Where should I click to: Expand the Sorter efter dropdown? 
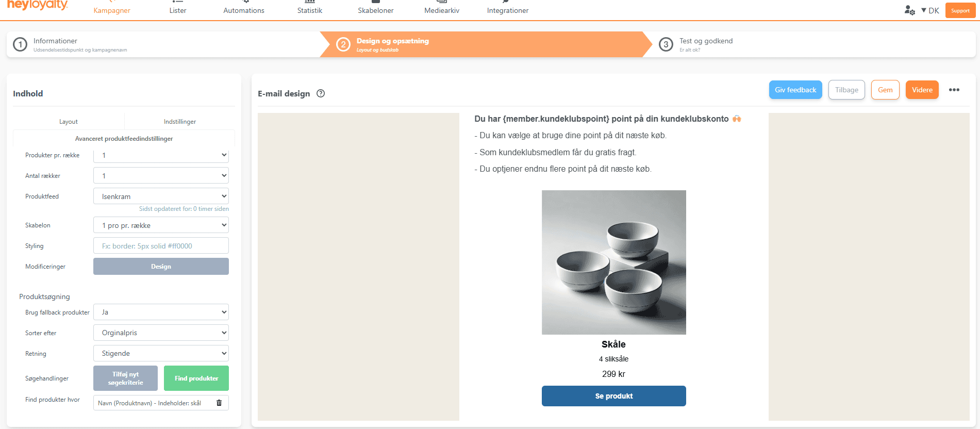click(x=161, y=333)
